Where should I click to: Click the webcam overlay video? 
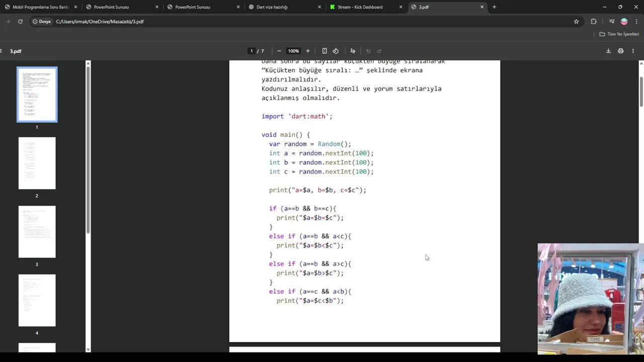(x=591, y=299)
